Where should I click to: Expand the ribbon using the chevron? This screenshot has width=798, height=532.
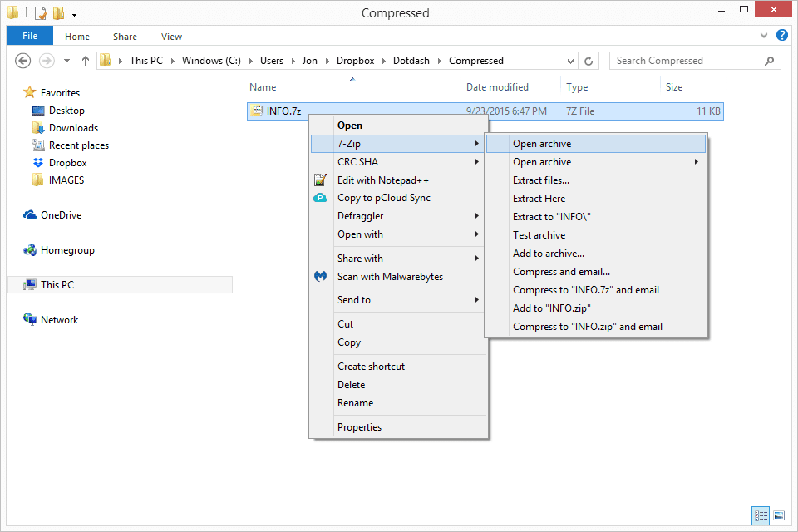coord(765,36)
